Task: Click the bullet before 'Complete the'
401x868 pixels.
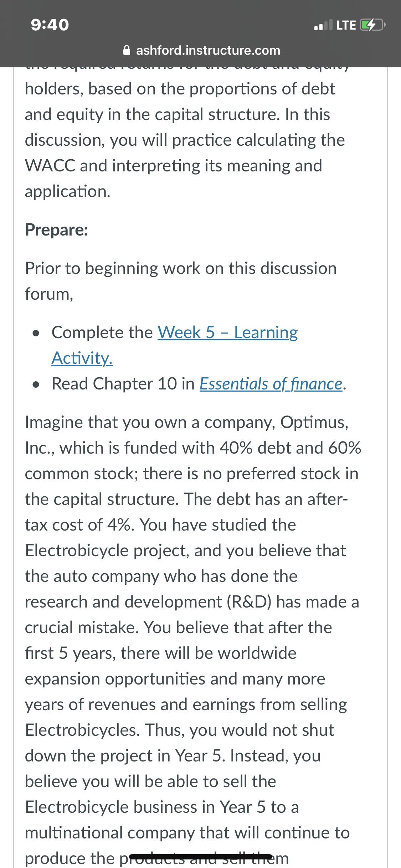Action: [35, 334]
